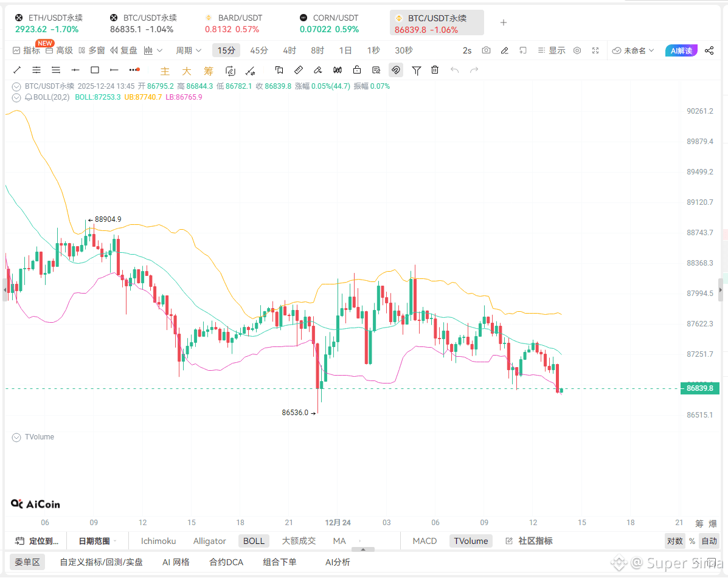The image size is (728, 578).
Task: Collapse the BTC/USDT永续 price legend
Action: point(16,86)
